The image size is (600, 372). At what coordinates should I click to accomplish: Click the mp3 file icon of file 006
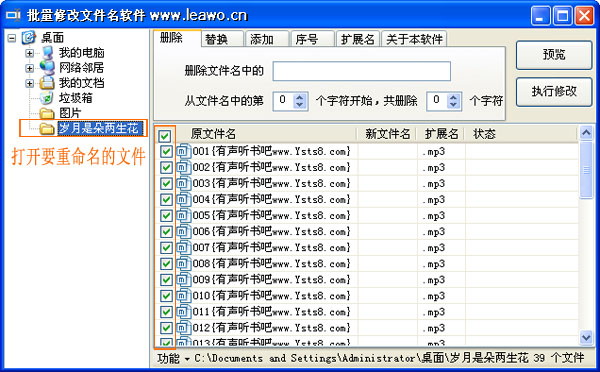pos(183,232)
